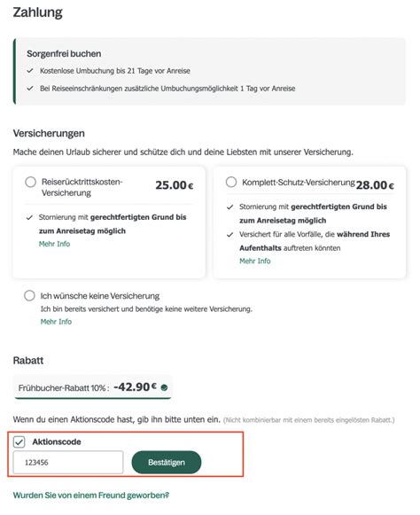Click checkmark icon beside 'Kostenlose Umbuchung'

click(30, 71)
